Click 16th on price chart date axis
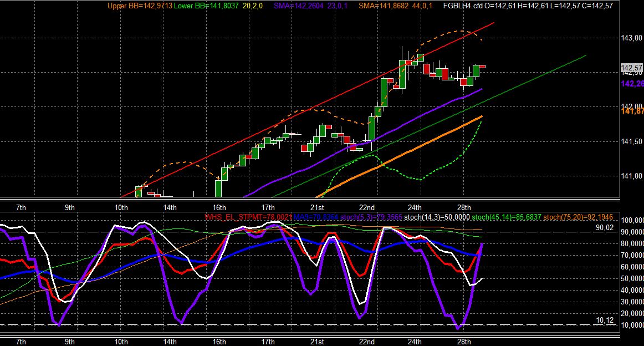The height and width of the screenshot is (346, 644). point(219,207)
